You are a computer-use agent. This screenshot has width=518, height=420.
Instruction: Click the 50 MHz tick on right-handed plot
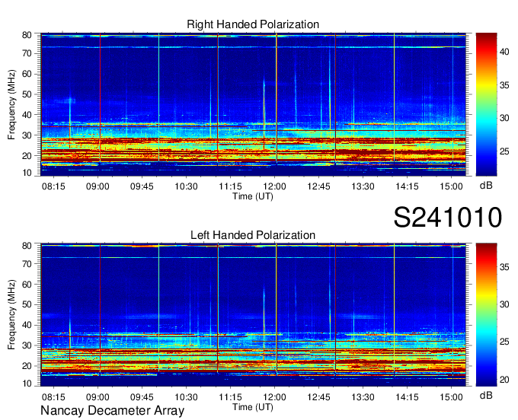pos(27,94)
